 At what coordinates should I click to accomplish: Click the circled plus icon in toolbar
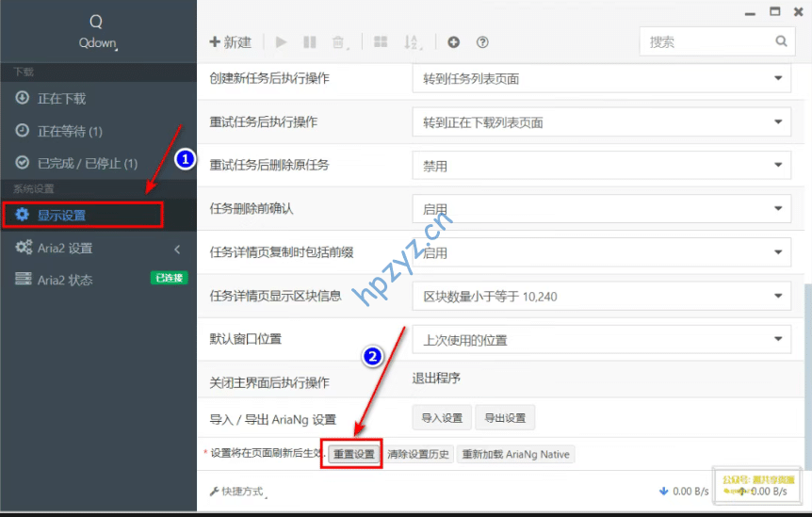click(x=453, y=42)
